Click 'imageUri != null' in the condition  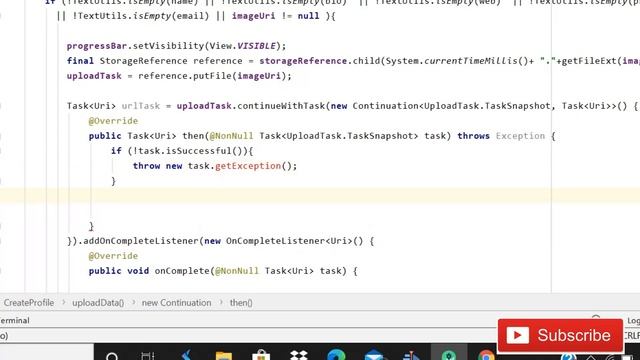(x=276, y=16)
